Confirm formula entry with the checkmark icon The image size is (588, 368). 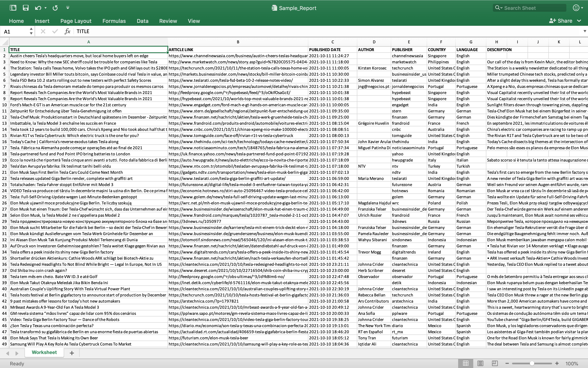[x=55, y=31]
